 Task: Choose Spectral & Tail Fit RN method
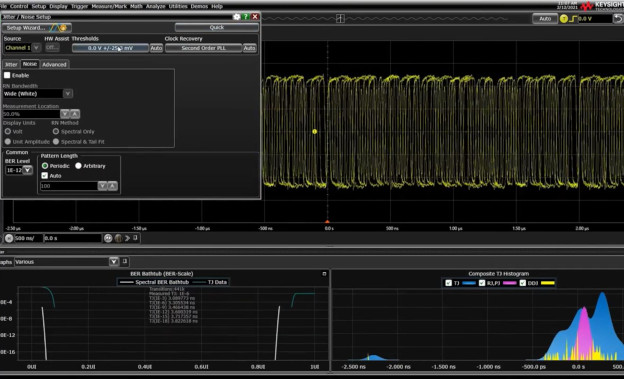(56, 141)
